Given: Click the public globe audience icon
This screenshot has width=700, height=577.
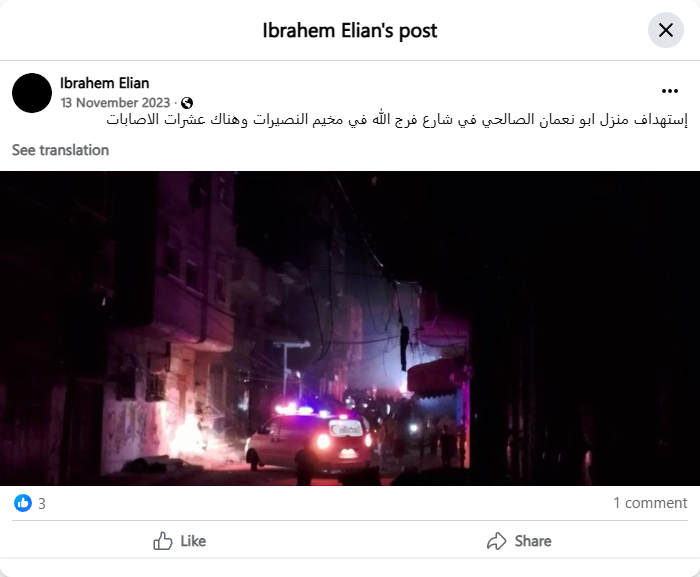Looking at the screenshot, I should pos(187,103).
